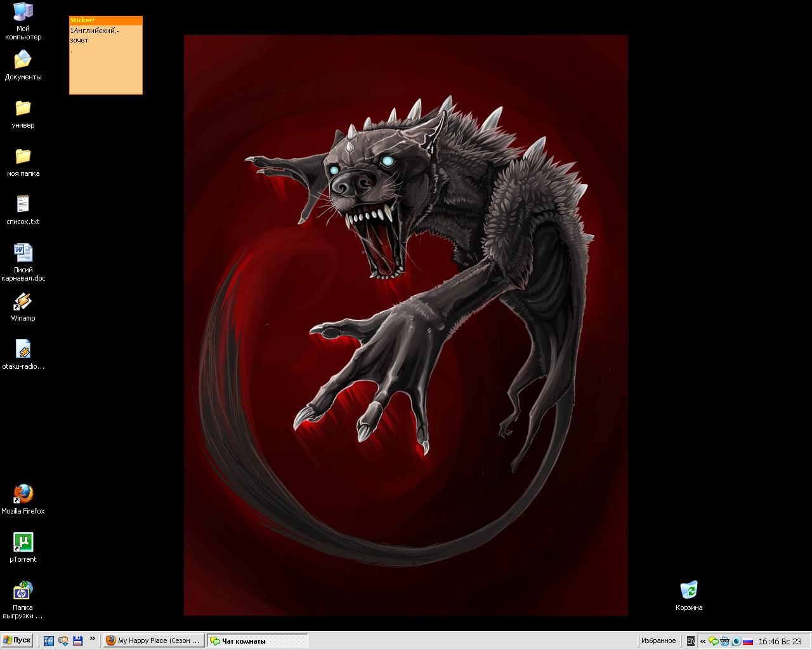Open the Пуск start menu
This screenshot has height=650, width=812.
(x=17, y=640)
